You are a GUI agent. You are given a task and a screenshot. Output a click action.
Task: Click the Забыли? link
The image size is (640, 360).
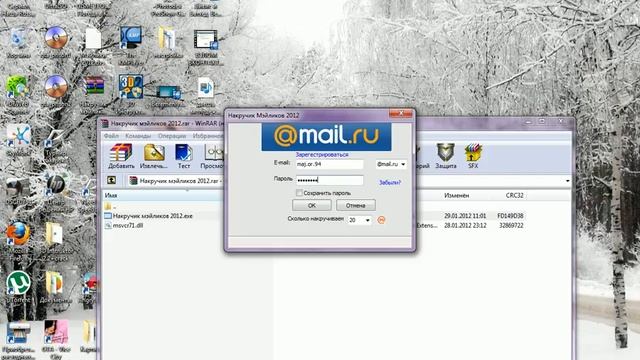pos(390,182)
